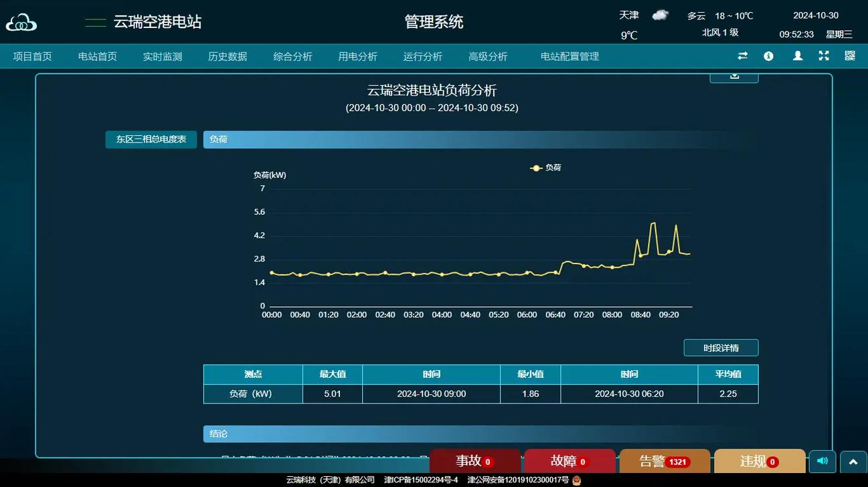The width and height of the screenshot is (868, 487).
Task: Open the user profile icon
Action: (797, 56)
